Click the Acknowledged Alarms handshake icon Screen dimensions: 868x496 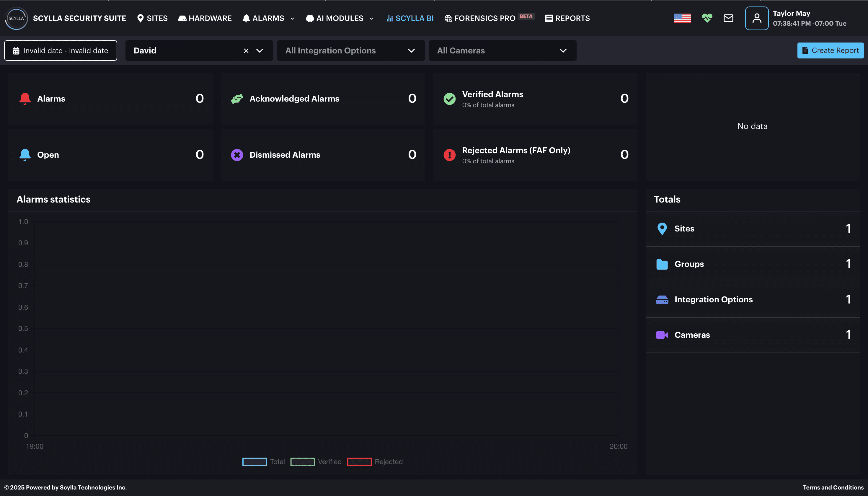(x=237, y=99)
